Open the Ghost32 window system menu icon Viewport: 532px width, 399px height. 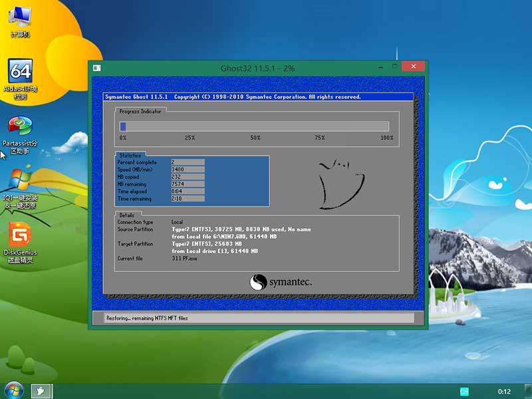coord(96,68)
